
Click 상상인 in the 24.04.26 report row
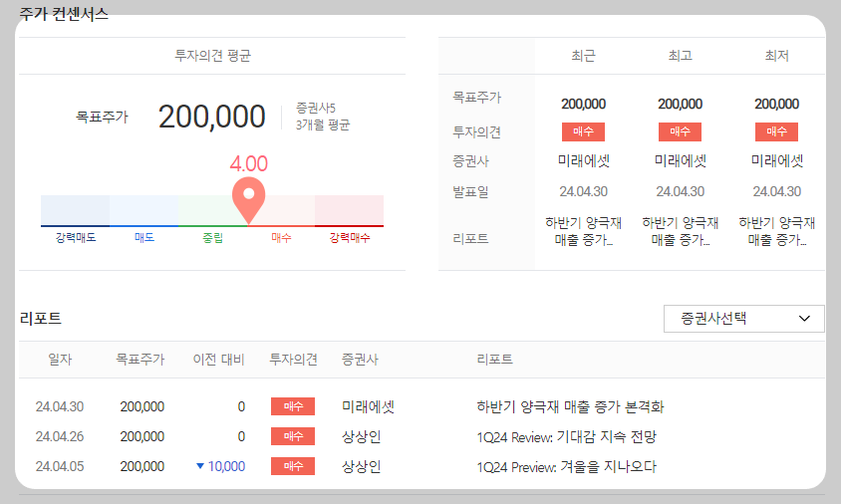click(362, 436)
